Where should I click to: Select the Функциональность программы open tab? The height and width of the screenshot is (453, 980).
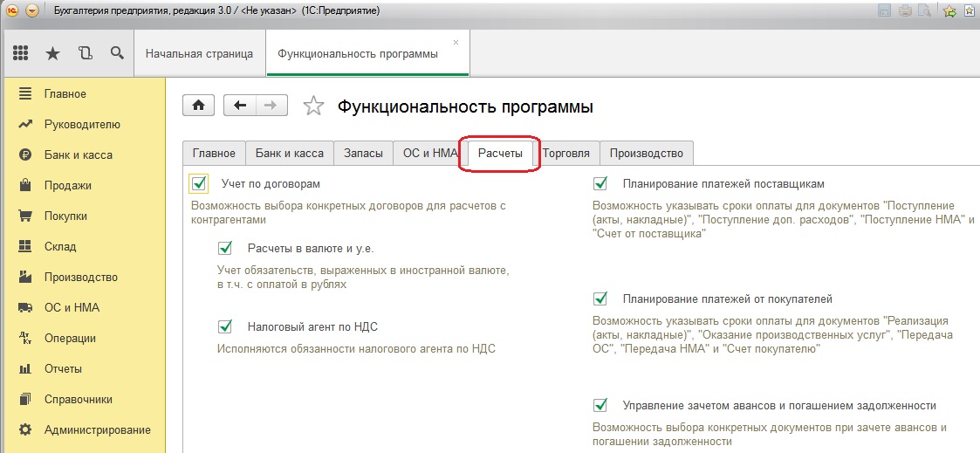click(367, 54)
